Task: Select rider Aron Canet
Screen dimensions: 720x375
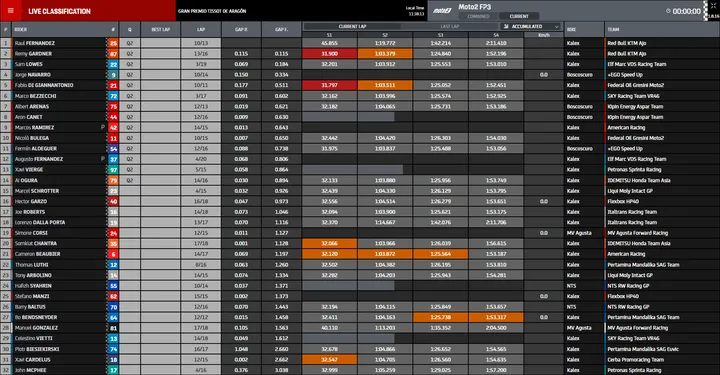Action: coord(28,117)
